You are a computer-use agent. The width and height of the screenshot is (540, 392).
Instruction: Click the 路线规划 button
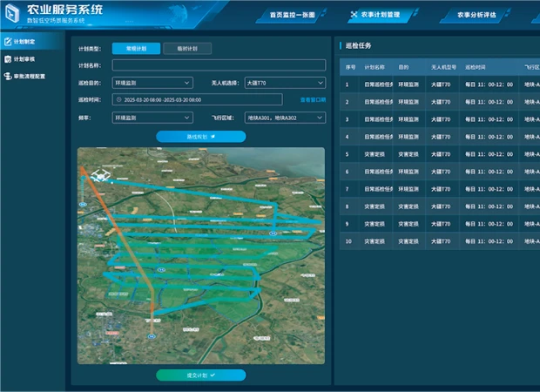pyautogui.click(x=200, y=137)
